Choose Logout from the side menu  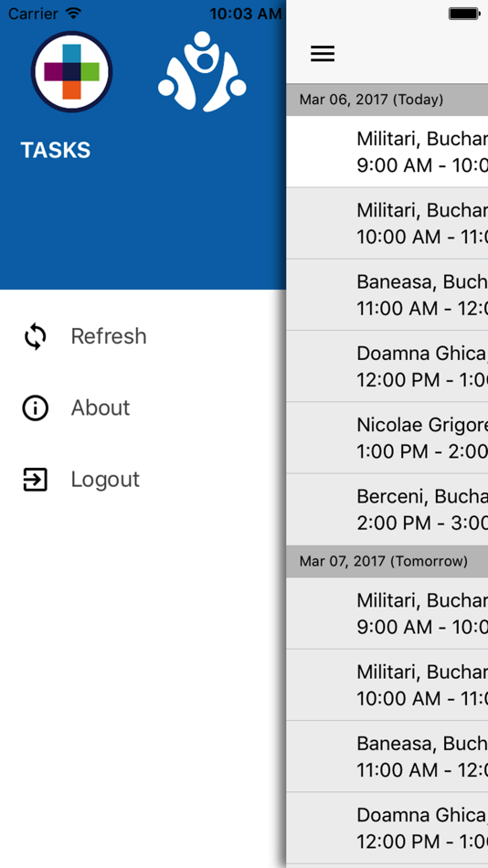143,480
